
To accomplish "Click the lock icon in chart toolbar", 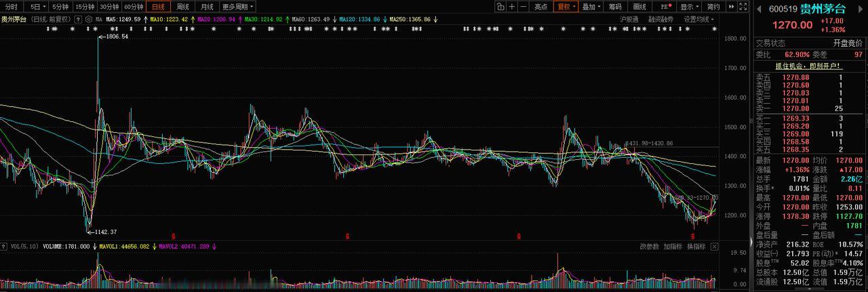I will (500, 6).
